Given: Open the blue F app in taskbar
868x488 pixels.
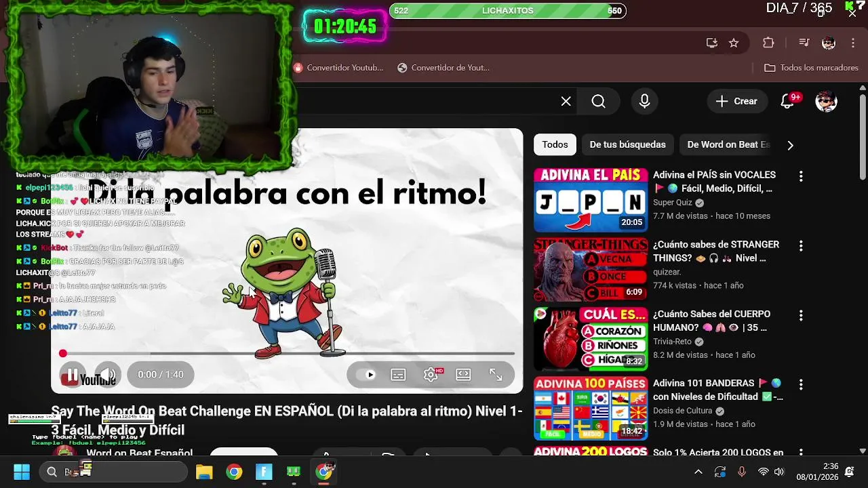Looking at the screenshot, I should 264,472.
